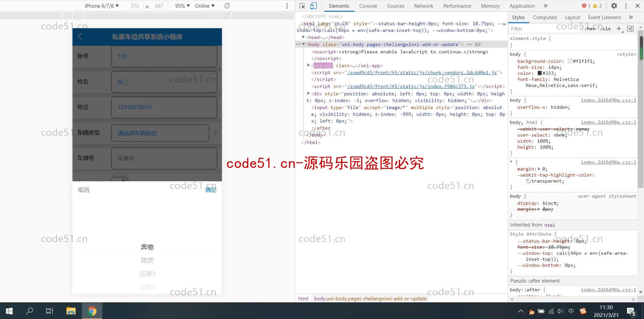This screenshot has width=644, height=319.
Task: Expand the div position absolute node
Action: click(308, 93)
